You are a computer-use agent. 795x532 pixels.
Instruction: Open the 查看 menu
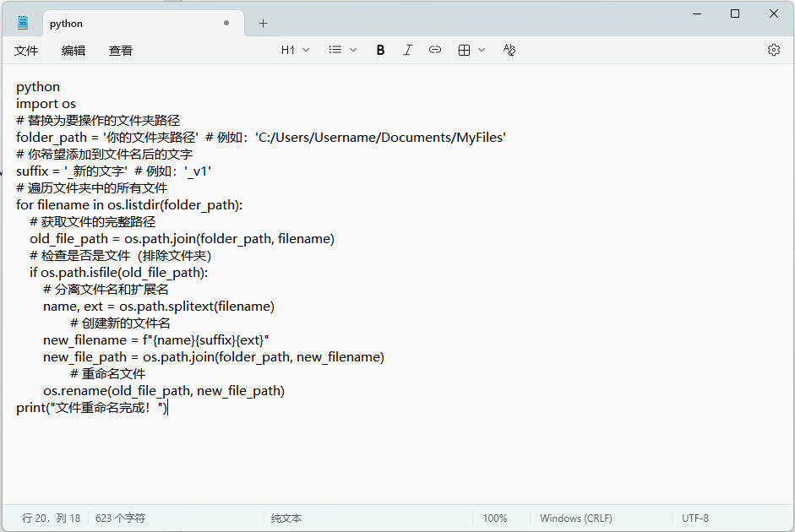point(121,50)
